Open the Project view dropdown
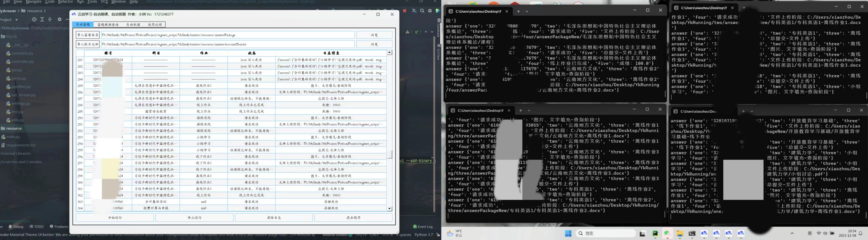Viewport: 868px width, 240px height. (9, 19)
